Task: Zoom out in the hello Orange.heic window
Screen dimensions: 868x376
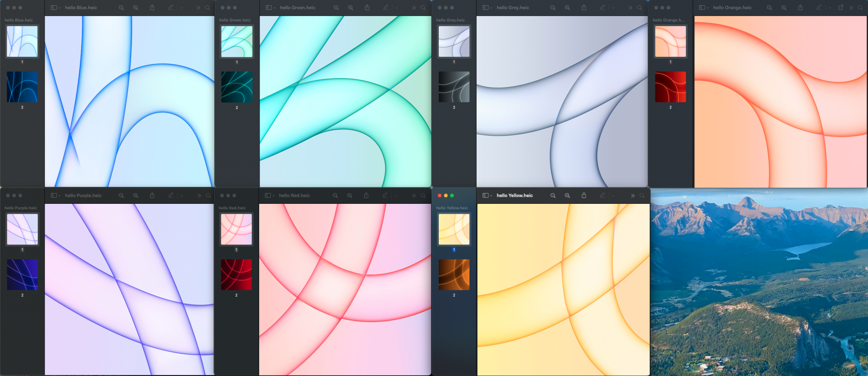Action: point(769,8)
